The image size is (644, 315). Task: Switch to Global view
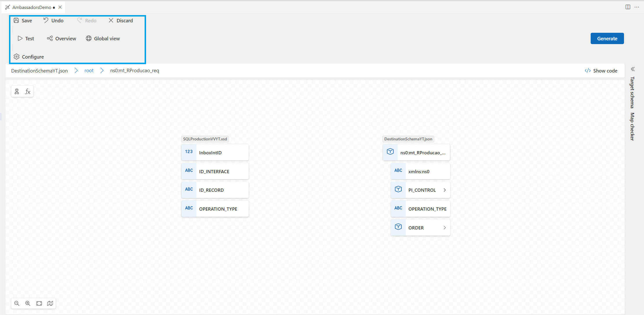[x=103, y=38]
